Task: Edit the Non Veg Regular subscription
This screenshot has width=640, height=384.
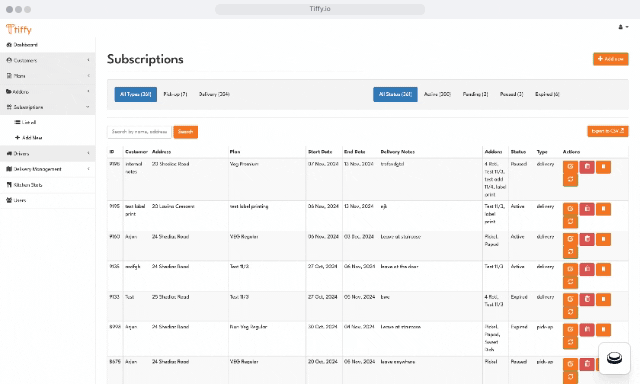Action: click(x=570, y=330)
